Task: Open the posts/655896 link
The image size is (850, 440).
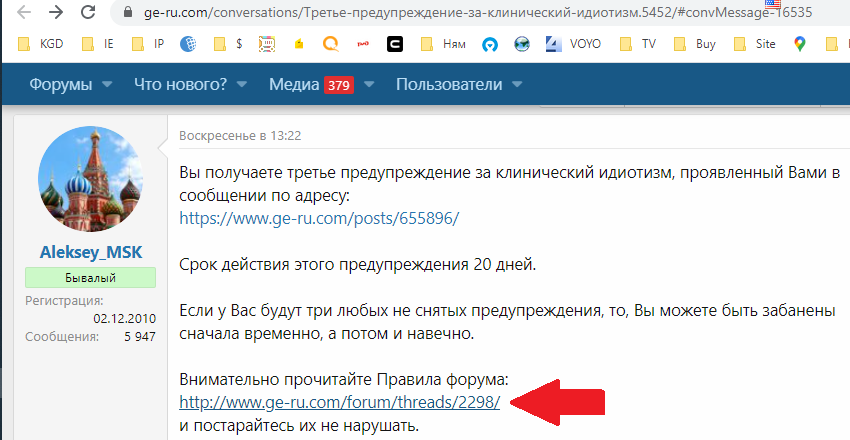Action: [319, 217]
